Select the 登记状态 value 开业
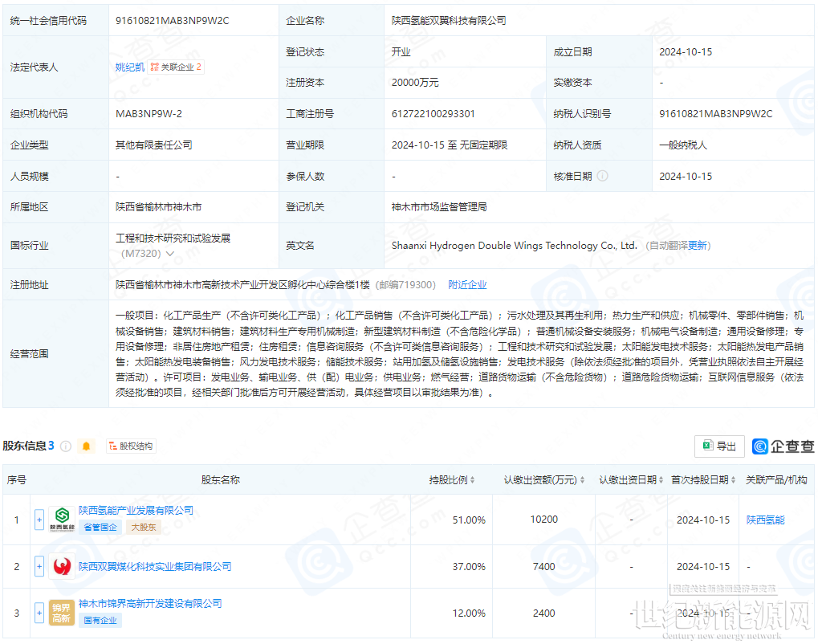818x644 pixels. click(401, 52)
